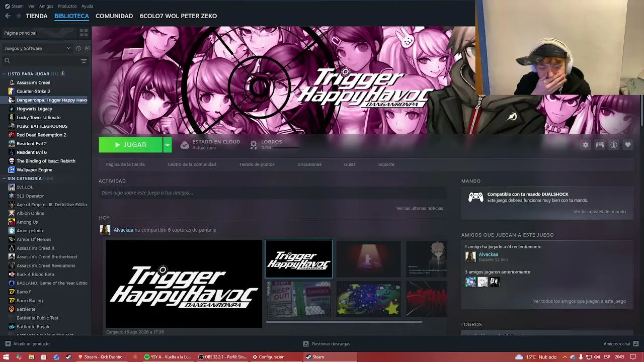644x362 pixels.
Task: Open the Juegos y Software dropdown
Action: 38,48
